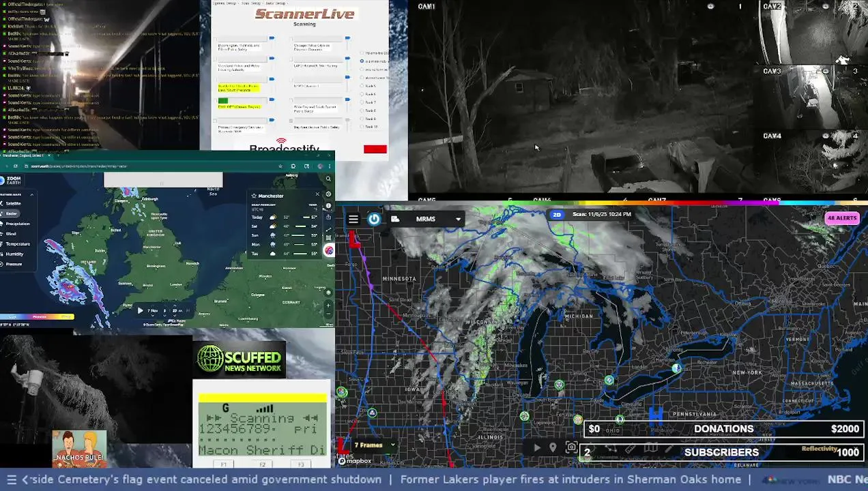Favorite Manchester with star icon
This screenshot has width=868, height=491.
pos(254,196)
